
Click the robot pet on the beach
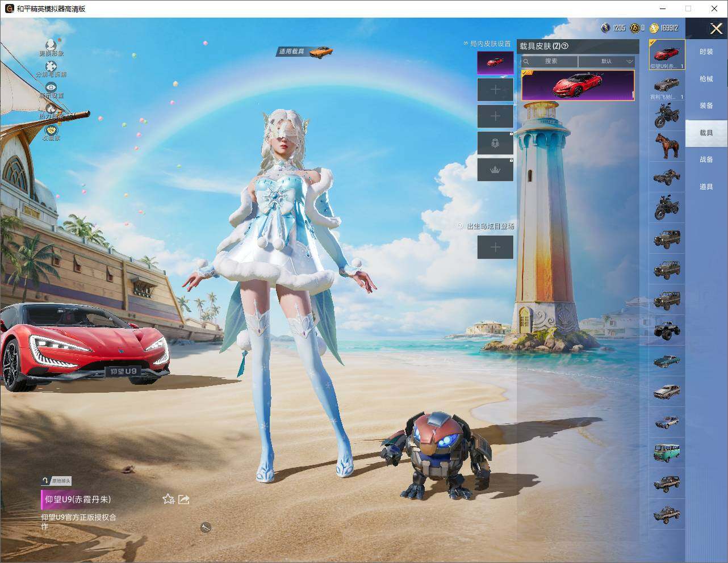coord(437,456)
